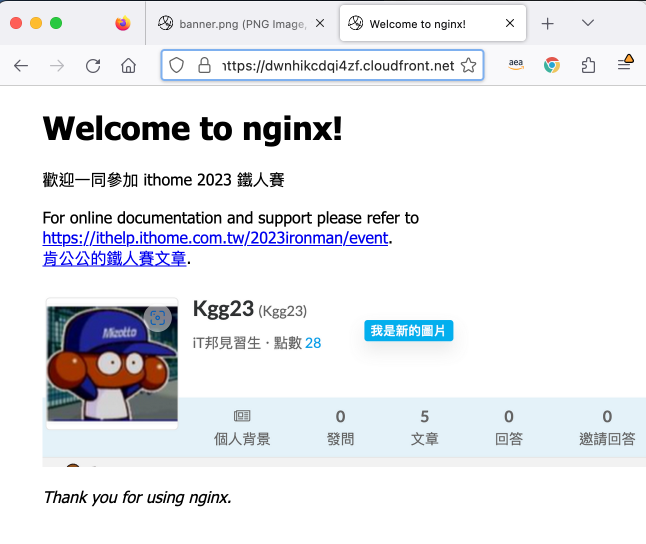Go back with the back arrow
The width and height of the screenshot is (646, 544).
pos(21,66)
